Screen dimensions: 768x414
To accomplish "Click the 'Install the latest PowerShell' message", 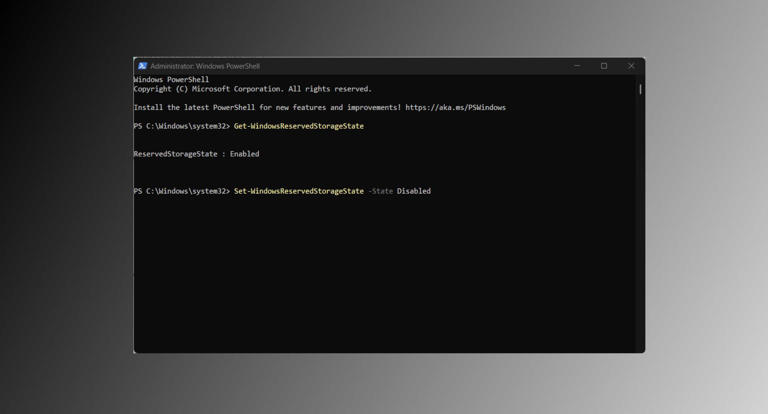I will pyautogui.click(x=319, y=107).
